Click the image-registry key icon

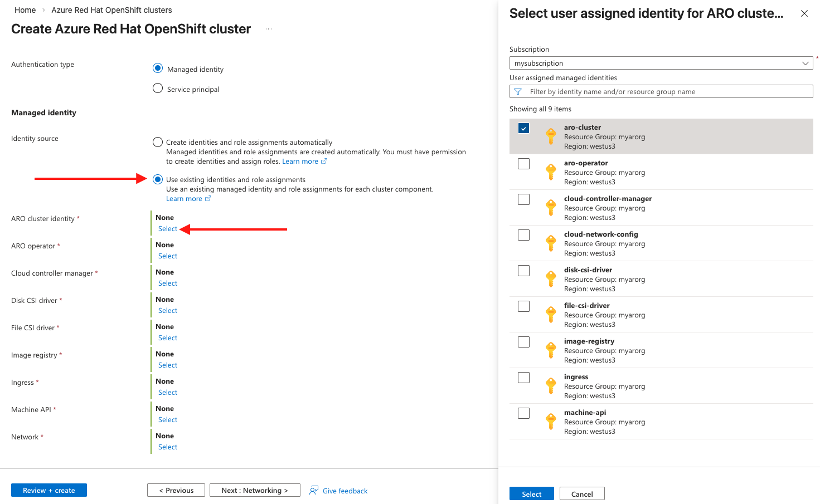(x=551, y=350)
